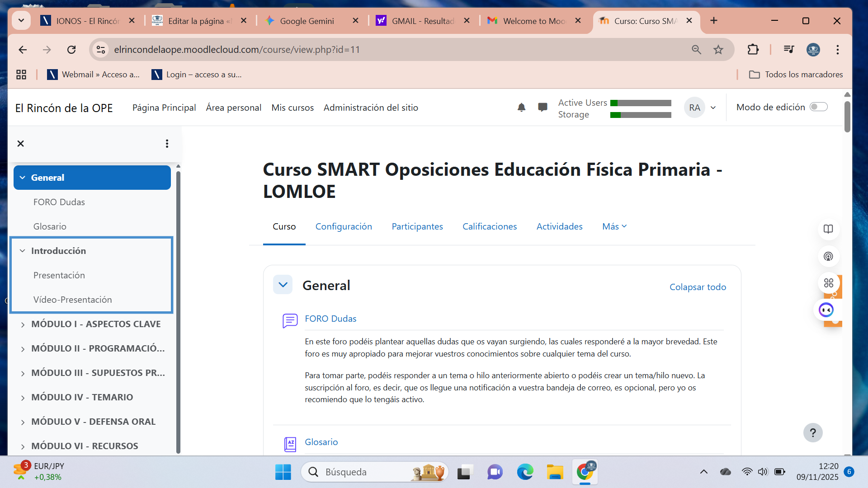Click the three-dot course index options menu
868x488 pixels.
click(x=167, y=144)
